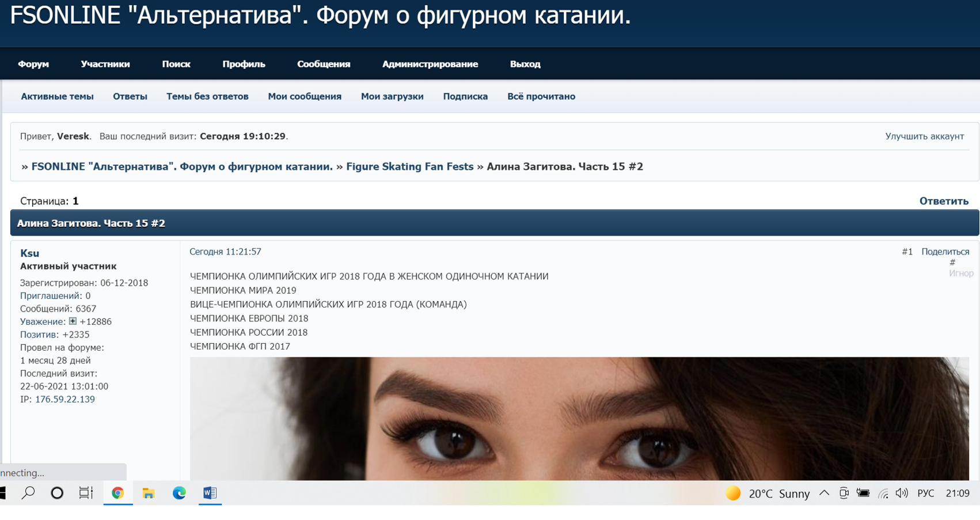Viewport: 980px width, 520px height.
Task: Go to Активные темы
Action: click(57, 96)
